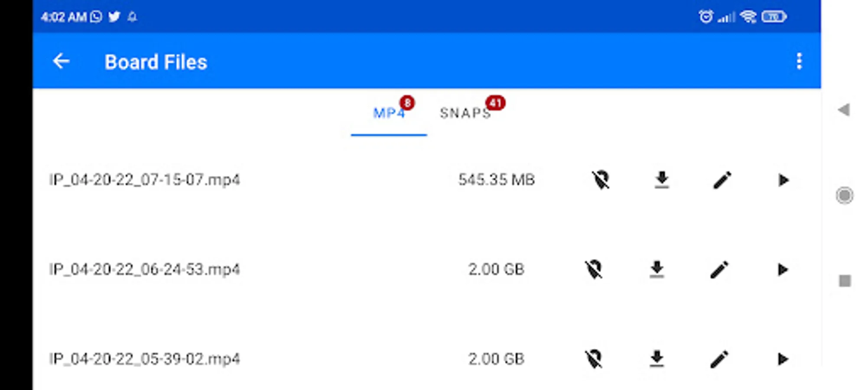Open the three-dot overflow menu
Viewport: 868px width, 390px height.
pyautogui.click(x=799, y=61)
